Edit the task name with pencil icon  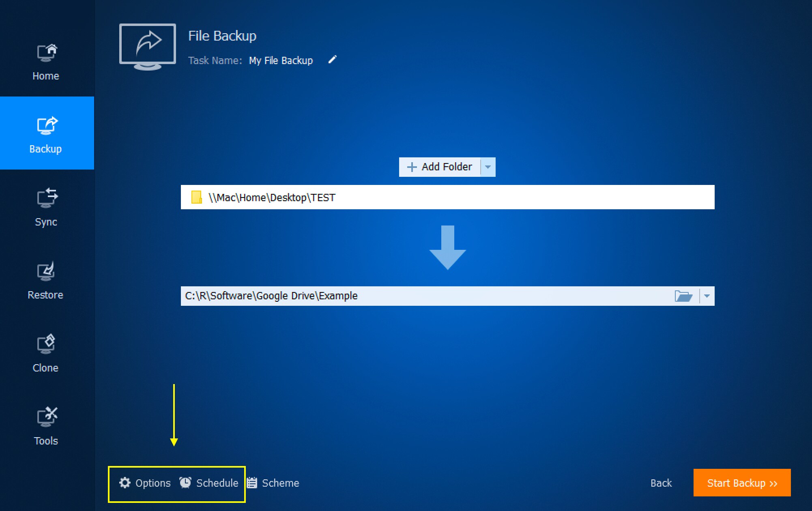pos(333,60)
